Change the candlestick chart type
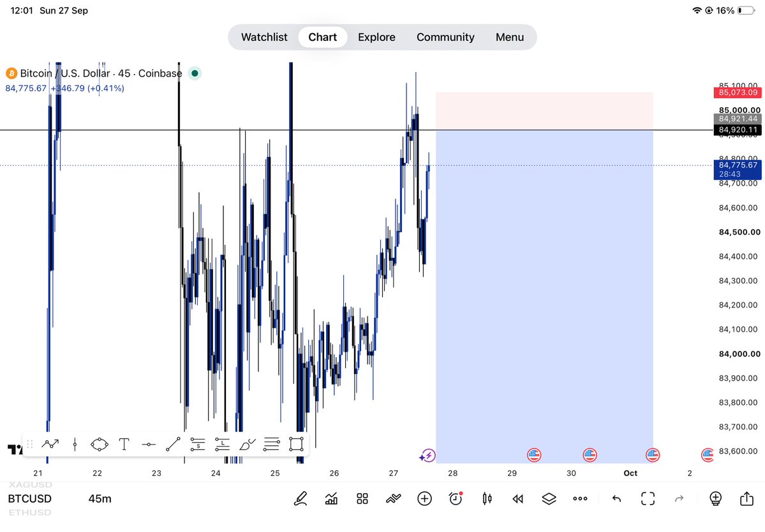Viewport: 765px width, 532px height. pos(487,498)
